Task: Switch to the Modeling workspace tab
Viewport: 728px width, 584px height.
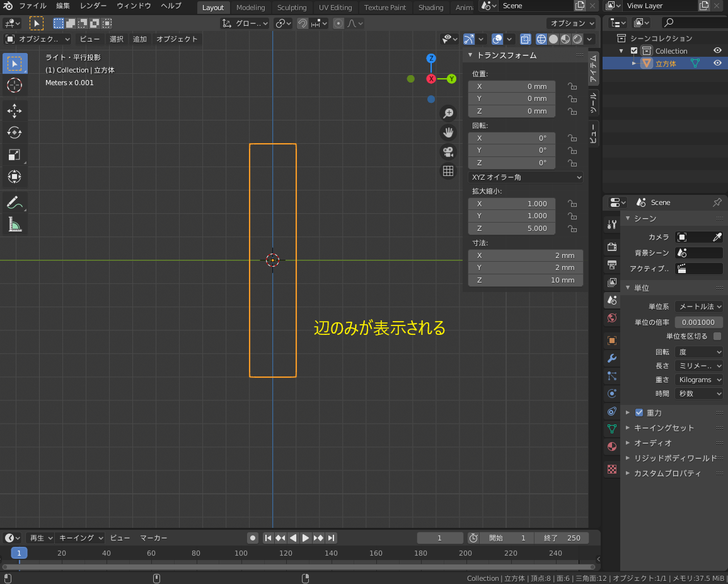Action: pyautogui.click(x=251, y=8)
